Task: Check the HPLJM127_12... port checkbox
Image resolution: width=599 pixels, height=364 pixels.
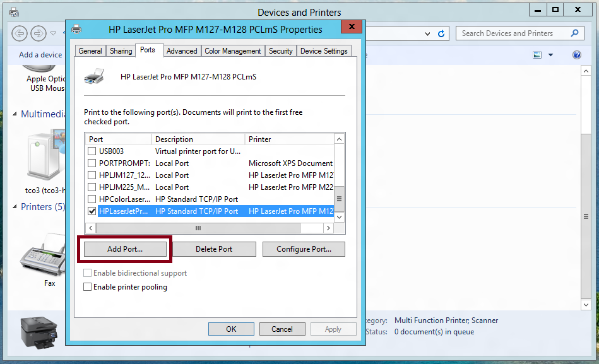Action: click(x=92, y=175)
